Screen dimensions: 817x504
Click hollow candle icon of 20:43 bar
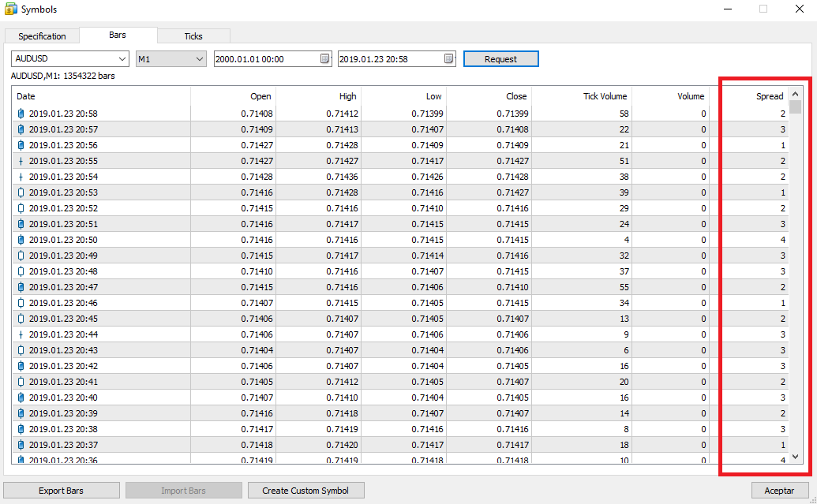coord(21,350)
